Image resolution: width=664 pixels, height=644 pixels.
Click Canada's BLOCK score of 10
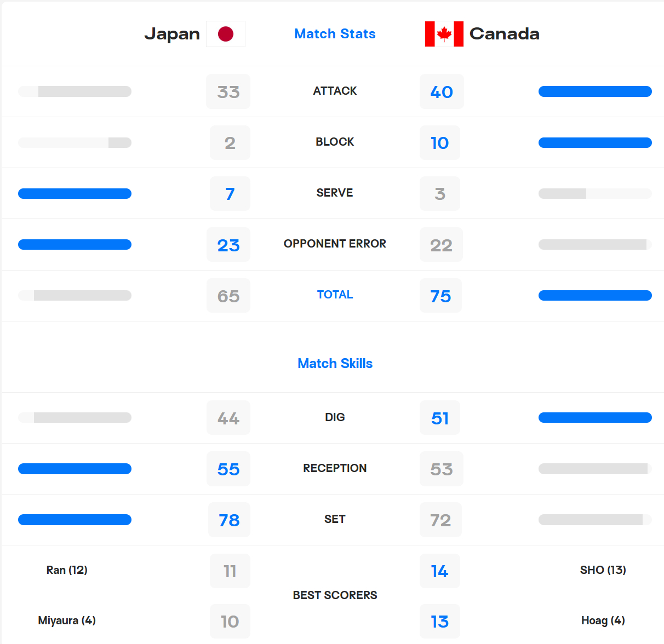coord(440,143)
